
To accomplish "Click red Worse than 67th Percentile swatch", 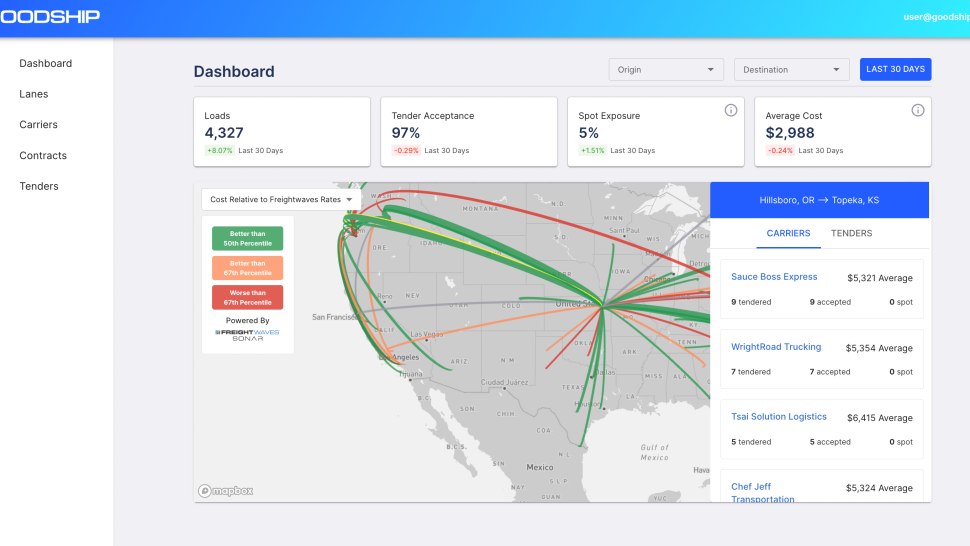I will [x=247, y=297].
